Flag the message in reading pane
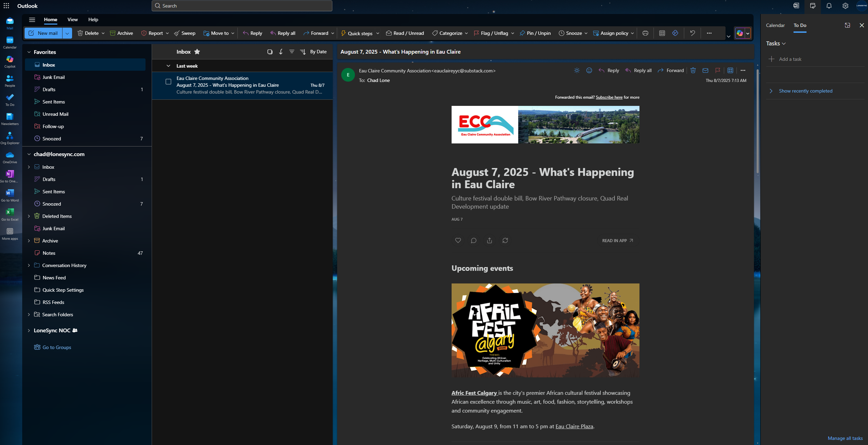Screen dimensions: 868x445 coord(718,70)
